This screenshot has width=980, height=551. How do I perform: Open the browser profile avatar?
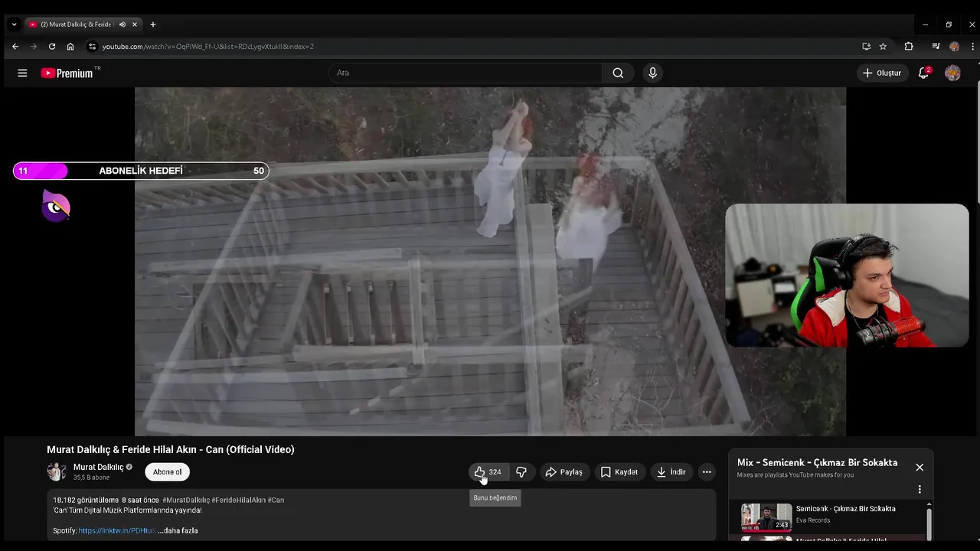point(954,47)
